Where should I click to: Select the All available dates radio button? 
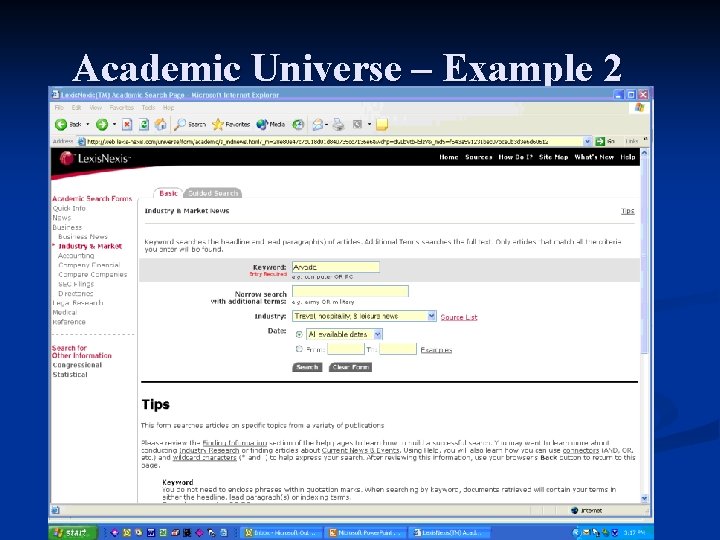click(x=299, y=334)
